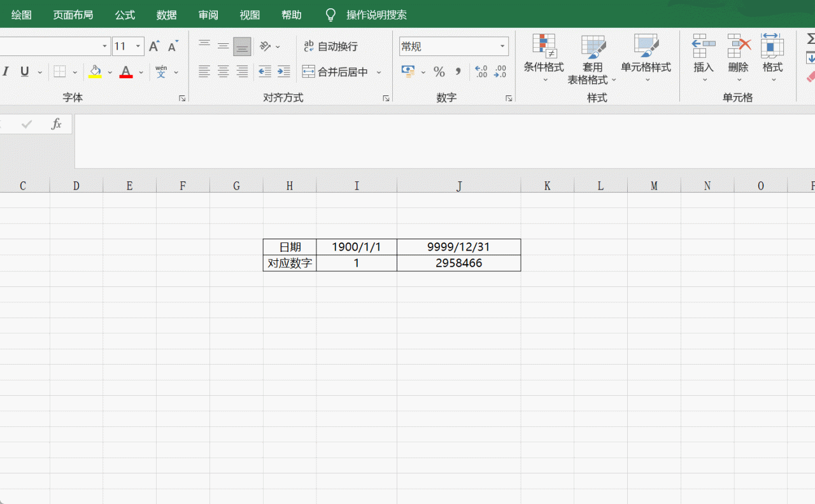Align text left
Viewport: 815px width, 504px height.
tap(204, 72)
